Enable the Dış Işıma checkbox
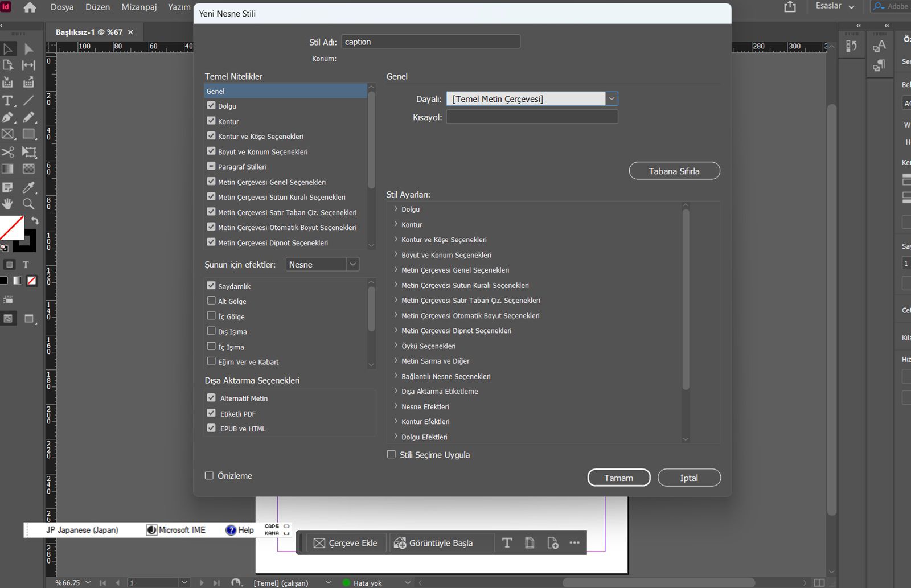Screen dimensions: 911x588 point(211,331)
